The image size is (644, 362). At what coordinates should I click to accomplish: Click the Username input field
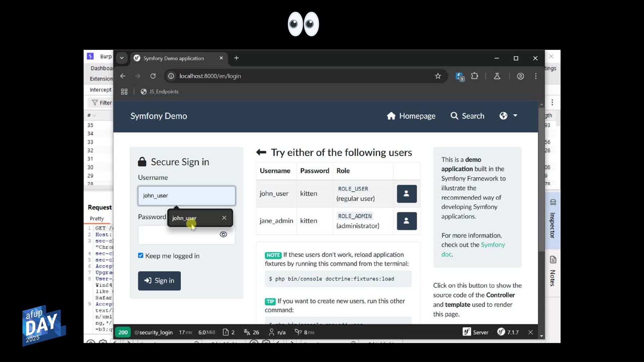(x=186, y=196)
